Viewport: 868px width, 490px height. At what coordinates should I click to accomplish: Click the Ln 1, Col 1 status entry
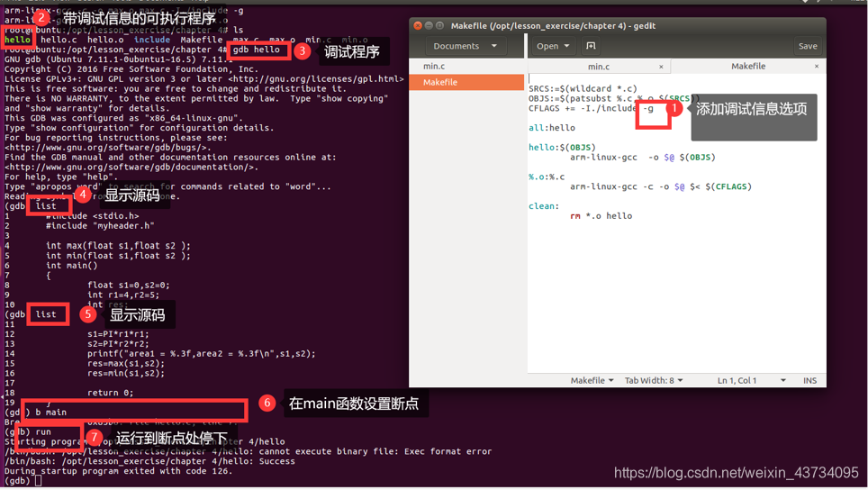(737, 380)
